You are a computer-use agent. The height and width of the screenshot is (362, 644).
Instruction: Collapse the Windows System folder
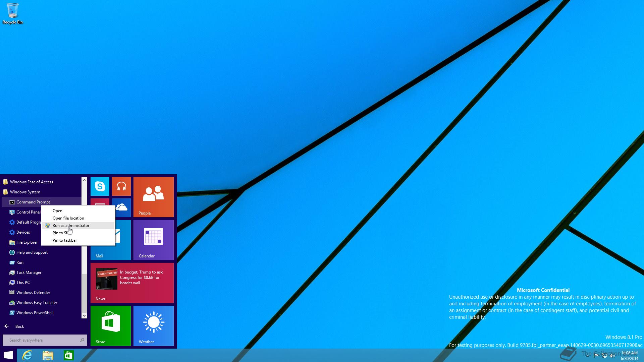(x=42, y=192)
